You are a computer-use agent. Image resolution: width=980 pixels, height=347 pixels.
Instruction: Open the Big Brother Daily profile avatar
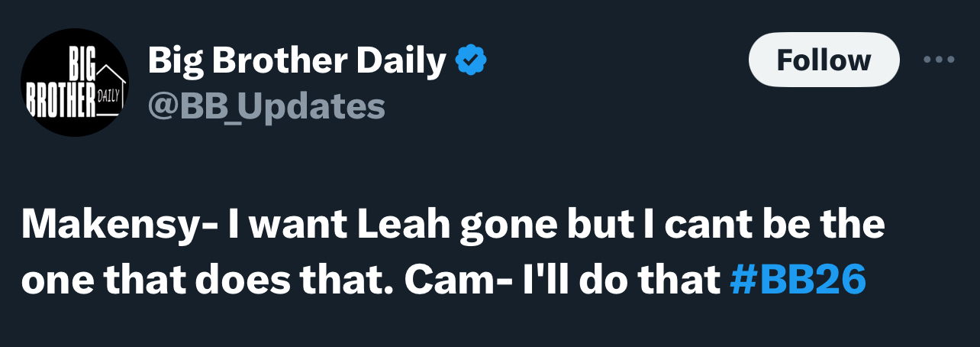coord(75,85)
